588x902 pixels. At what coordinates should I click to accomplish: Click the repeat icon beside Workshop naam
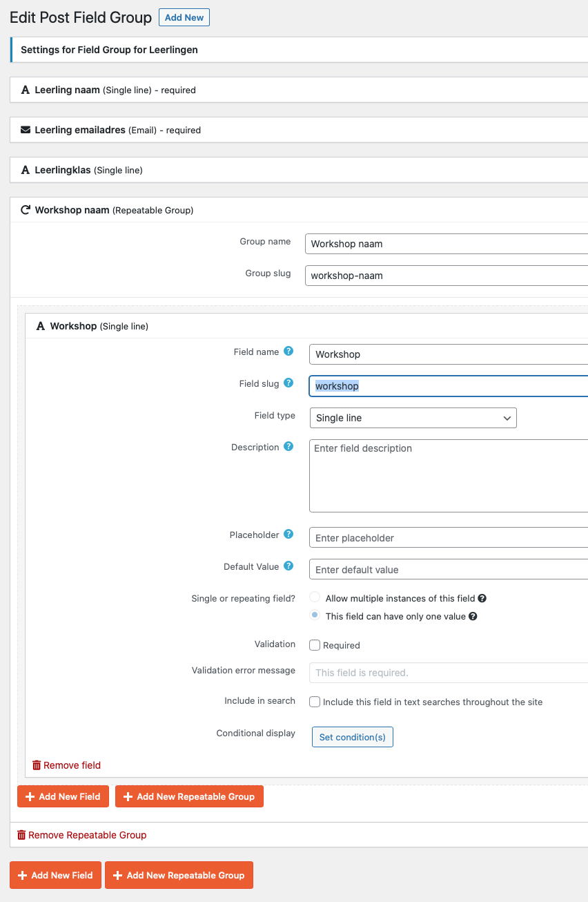[26, 210]
